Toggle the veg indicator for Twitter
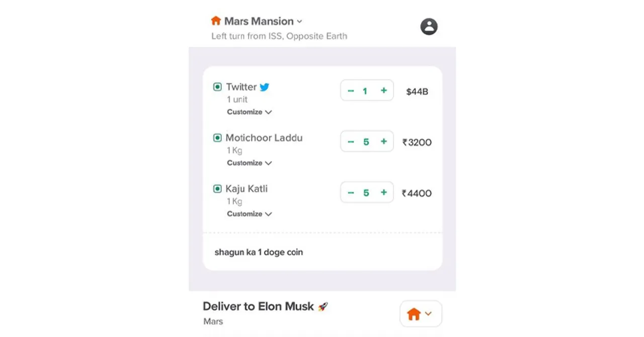 [x=217, y=86]
